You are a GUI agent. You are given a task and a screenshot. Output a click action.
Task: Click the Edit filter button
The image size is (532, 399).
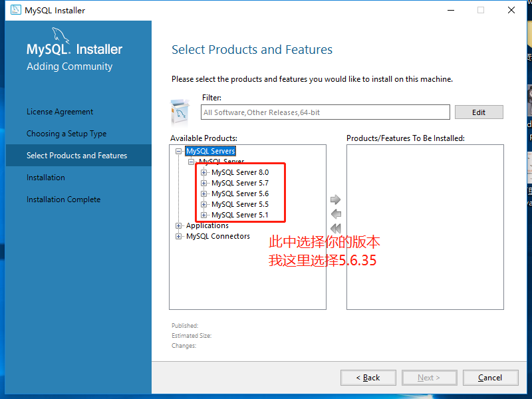click(479, 112)
